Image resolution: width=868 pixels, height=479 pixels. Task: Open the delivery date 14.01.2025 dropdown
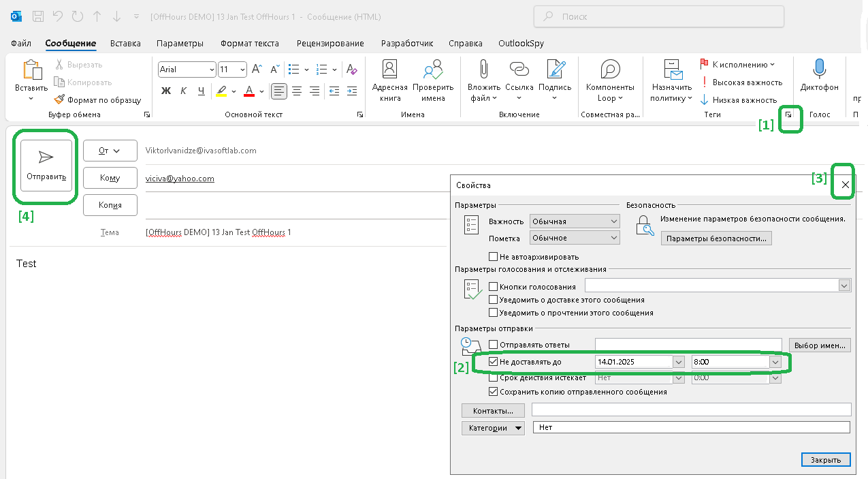[679, 362]
